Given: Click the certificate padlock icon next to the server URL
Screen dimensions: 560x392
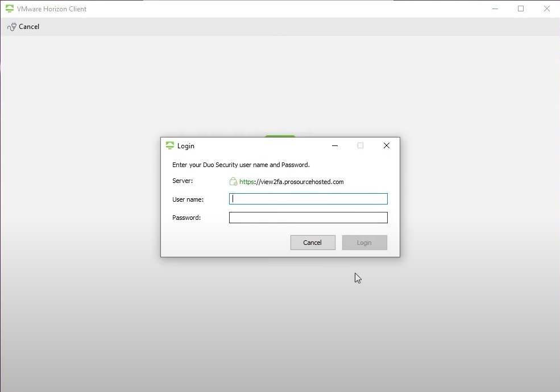Looking at the screenshot, I should click(x=233, y=181).
